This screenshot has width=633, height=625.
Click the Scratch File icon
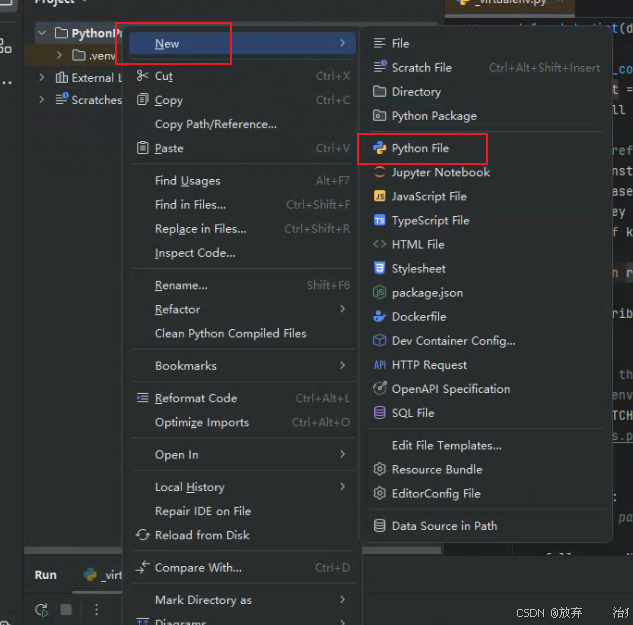pyautogui.click(x=379, y=67)
